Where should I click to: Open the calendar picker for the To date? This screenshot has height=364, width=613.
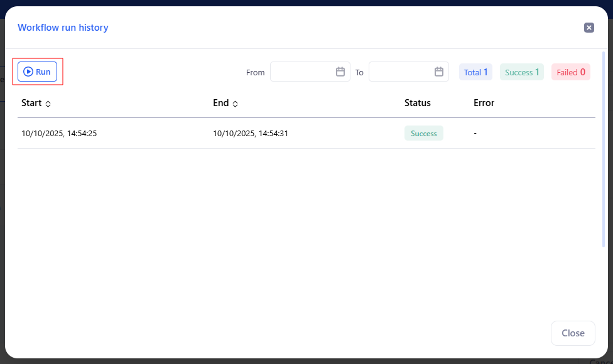click(x=439, y=72)
